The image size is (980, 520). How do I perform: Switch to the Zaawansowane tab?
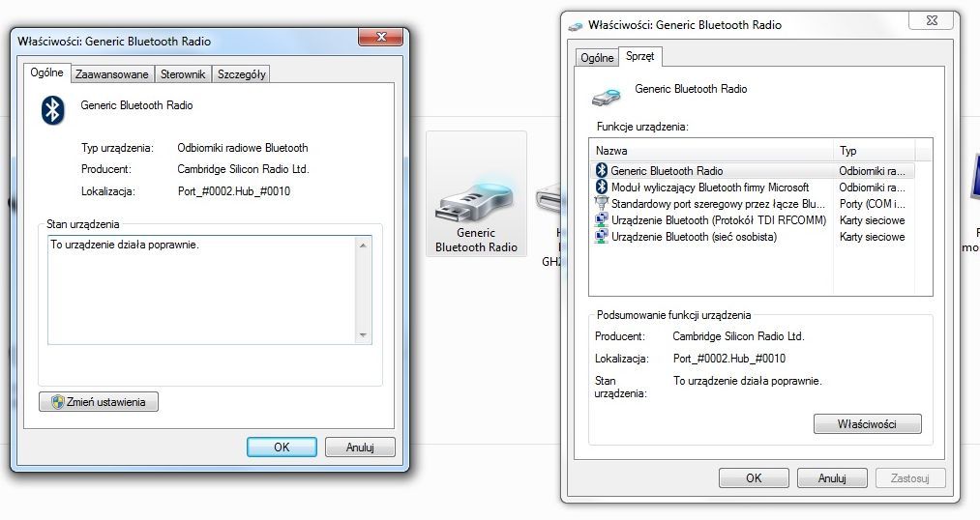pyautogui.click(x=111, y=74)
